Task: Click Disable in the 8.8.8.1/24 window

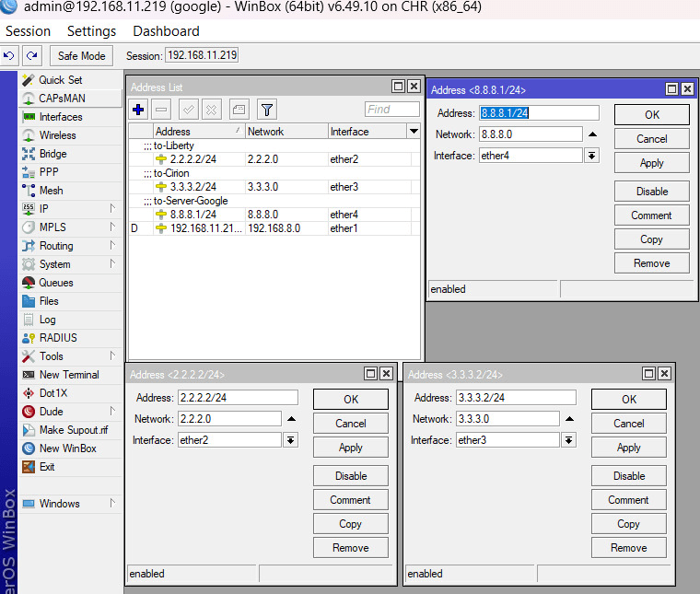Action: (652, 192)
